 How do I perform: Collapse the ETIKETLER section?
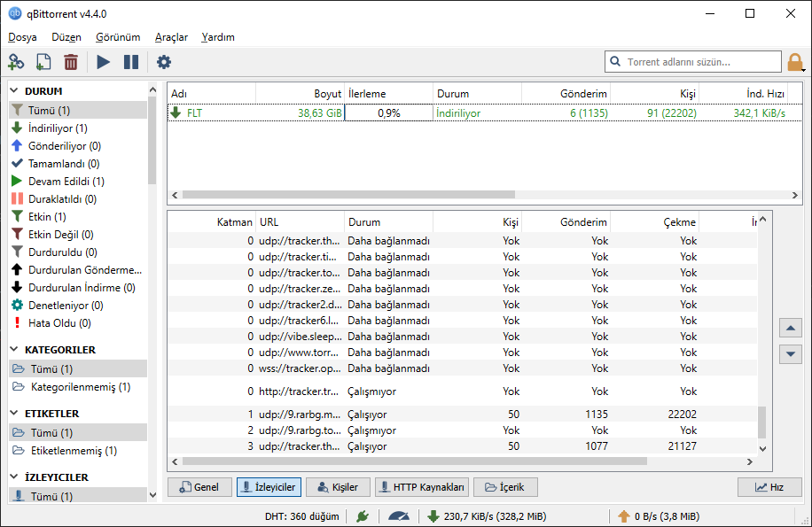pos(14,414)
